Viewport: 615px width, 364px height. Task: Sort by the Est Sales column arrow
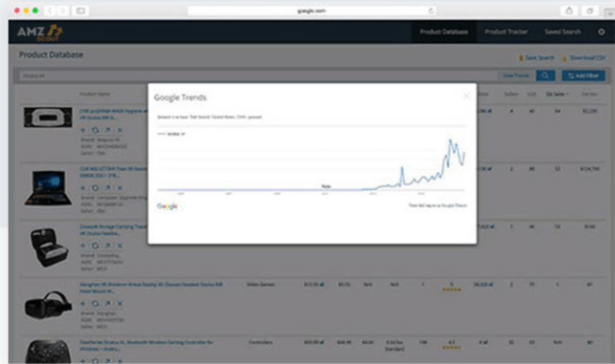[568, 95]
